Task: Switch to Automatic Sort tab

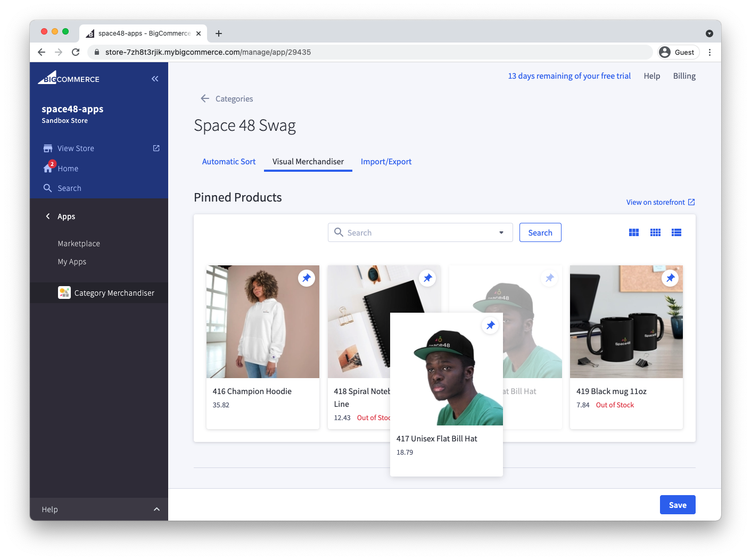Action: [229, 162]
